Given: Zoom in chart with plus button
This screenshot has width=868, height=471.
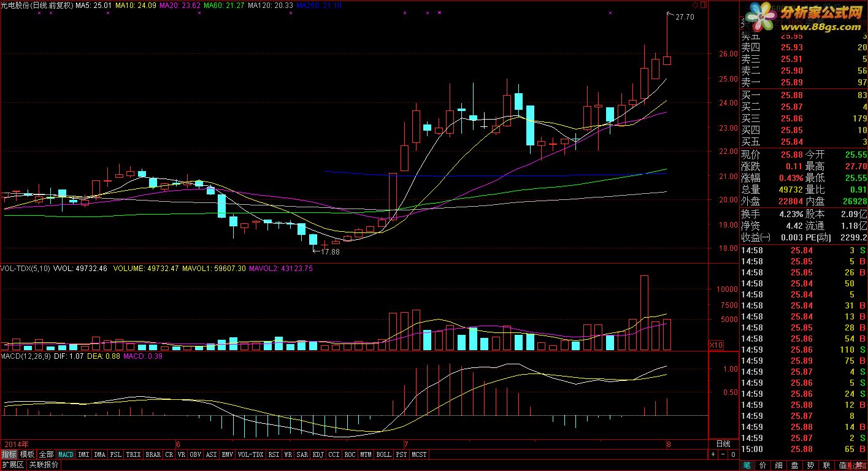Looking at the screenshot, I should coord(713,454).
